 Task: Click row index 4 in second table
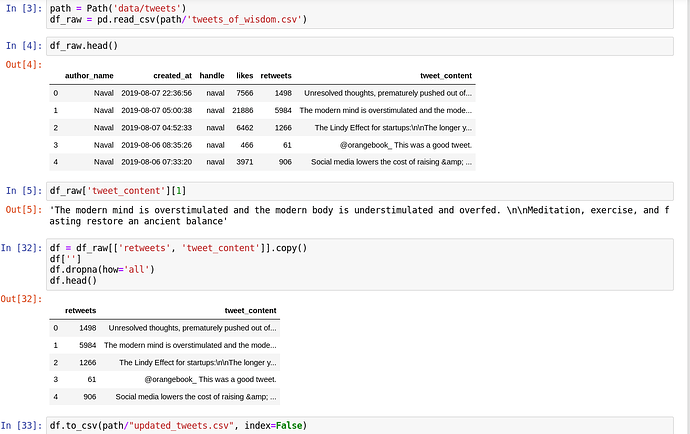tap(55, 397)
